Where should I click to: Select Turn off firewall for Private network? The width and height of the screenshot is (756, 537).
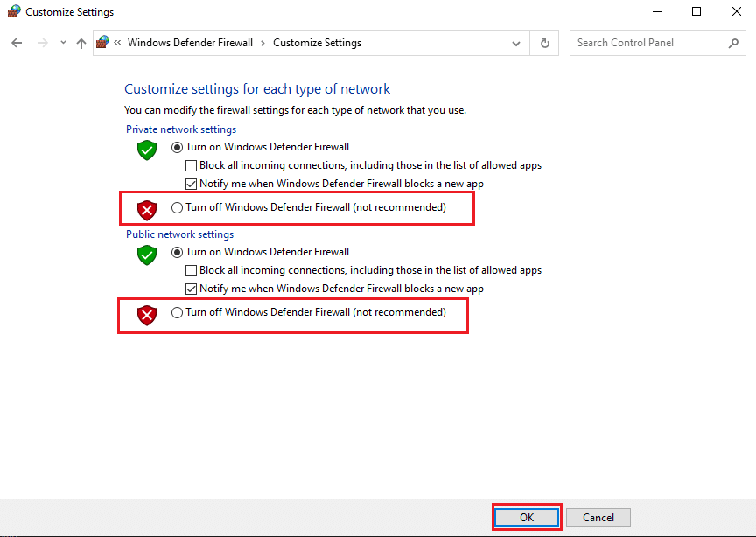178,208
